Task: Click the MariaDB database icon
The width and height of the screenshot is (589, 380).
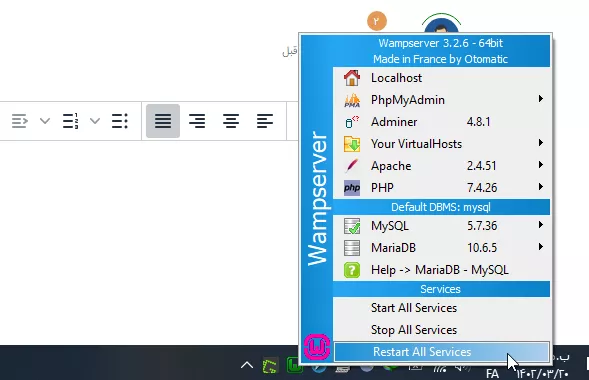Action: point(352,248)
